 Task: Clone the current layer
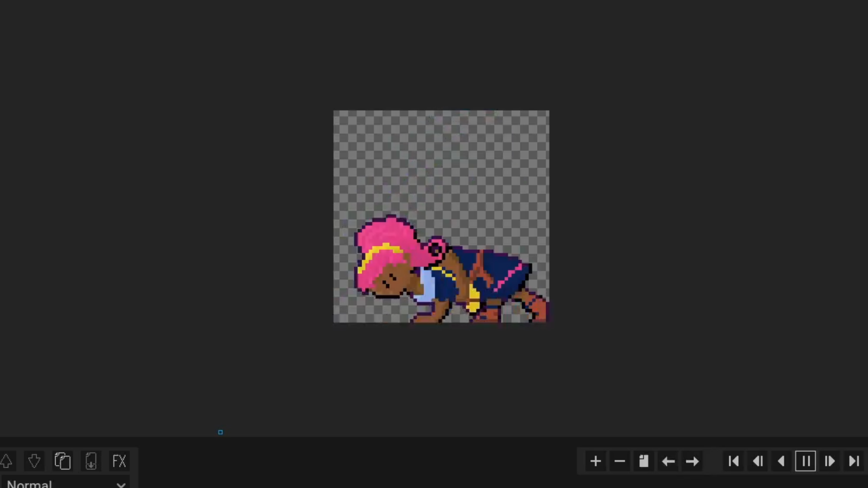tap(62, 461)
